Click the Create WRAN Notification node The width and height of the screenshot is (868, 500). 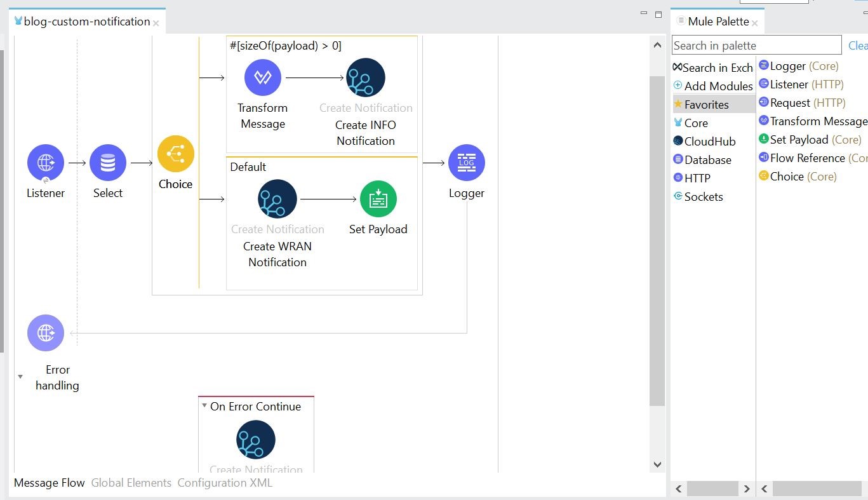277,199
